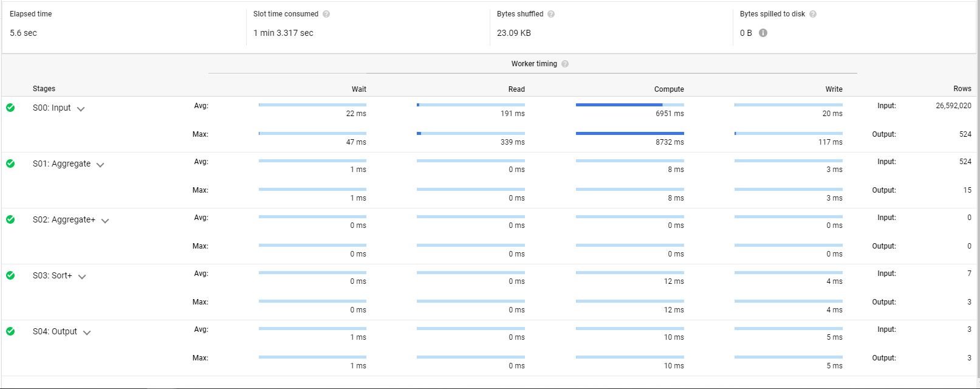Click the Compute column header
Screen dimensions: 980x389
pyautogui.click(x=669, y=89)
